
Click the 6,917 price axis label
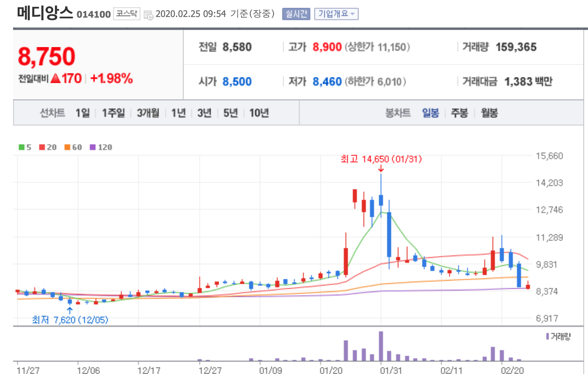[x=547, y=318]
